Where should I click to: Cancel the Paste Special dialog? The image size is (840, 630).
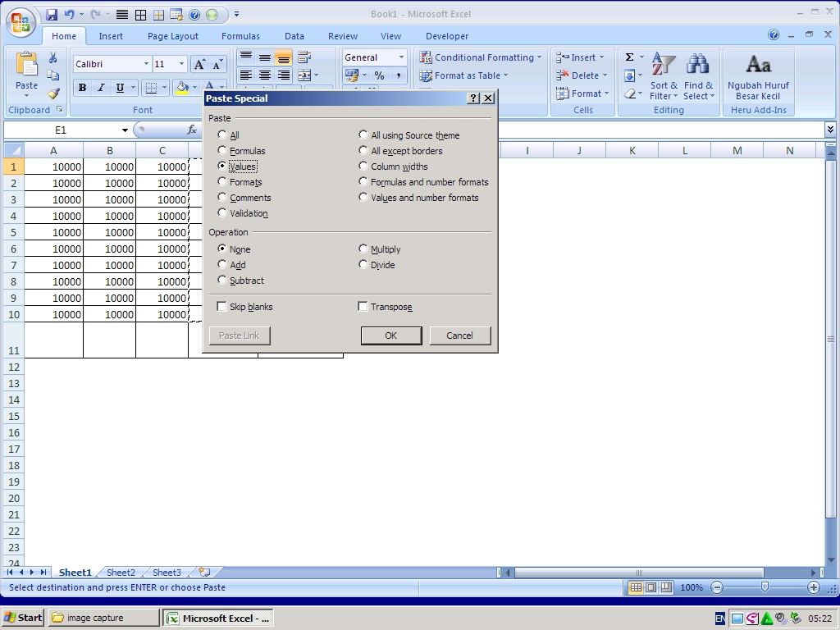pos(460,336)
